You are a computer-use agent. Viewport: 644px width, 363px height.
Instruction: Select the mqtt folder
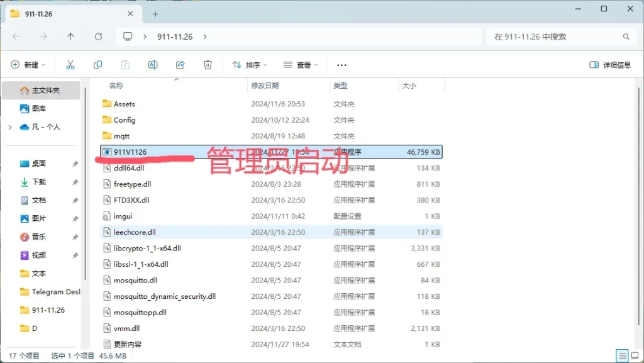pyautogui.click(x=271, y=136)
